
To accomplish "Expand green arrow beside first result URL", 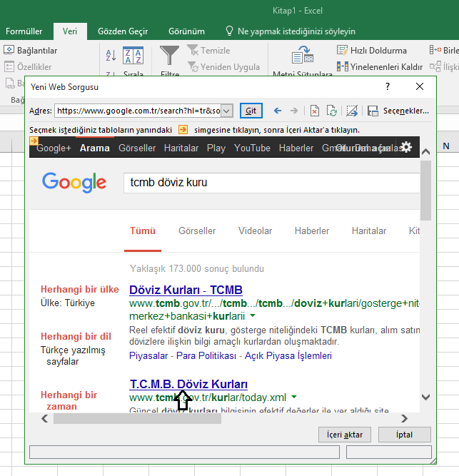I will (x=252, y=315).
